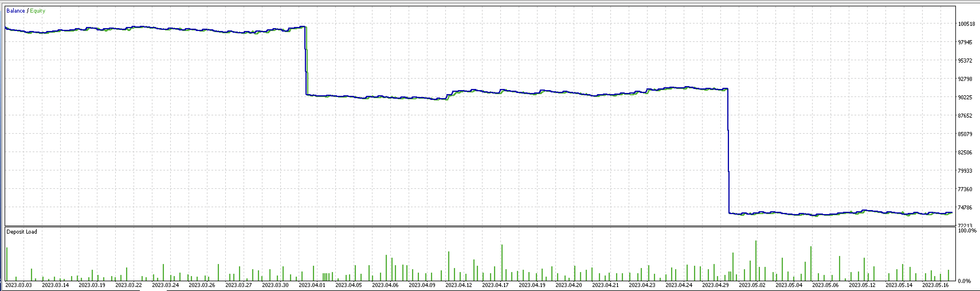
Task: Select the 90225 axis value
Action: click(x=965, y=97)
